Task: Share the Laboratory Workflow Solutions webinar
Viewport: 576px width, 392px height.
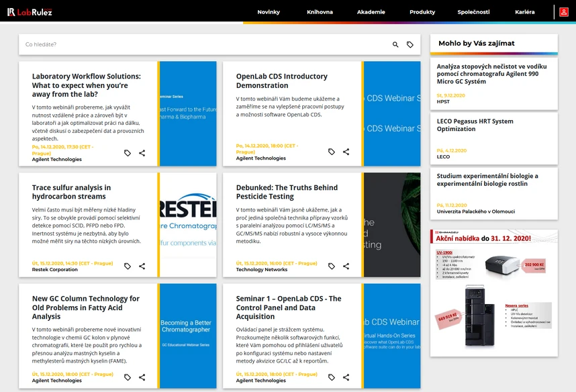Action: pos(142,153)
